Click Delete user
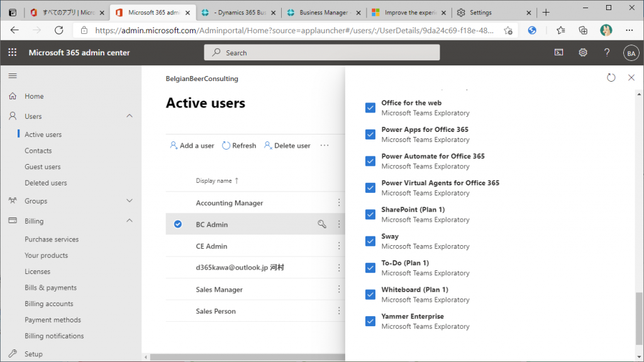644x362 pixels. click(x=287, y=145)
